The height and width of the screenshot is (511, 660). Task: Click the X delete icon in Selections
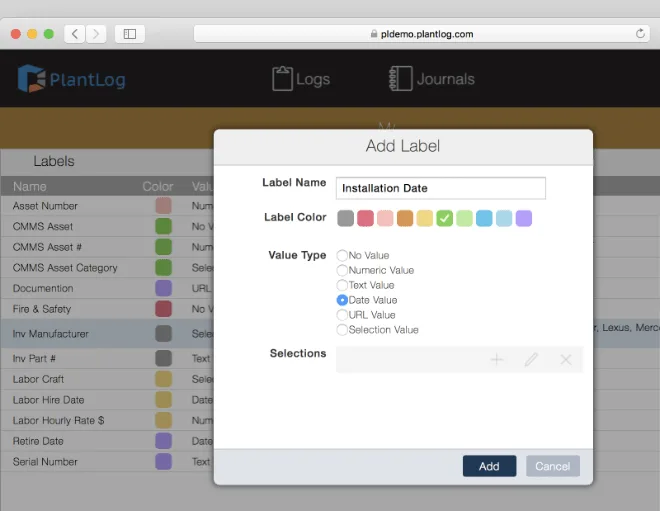click(566, 359)
